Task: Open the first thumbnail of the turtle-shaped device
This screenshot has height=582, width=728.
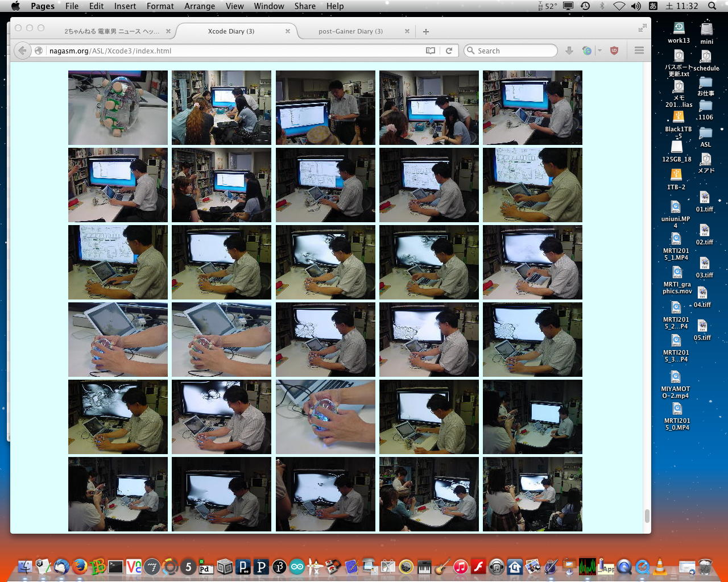Action: 118,107
